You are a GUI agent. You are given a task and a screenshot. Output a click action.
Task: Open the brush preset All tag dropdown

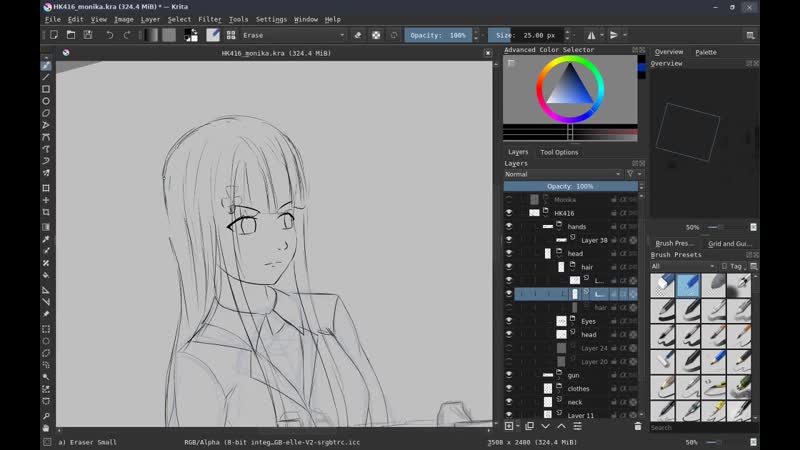click(x=683, y=266)
